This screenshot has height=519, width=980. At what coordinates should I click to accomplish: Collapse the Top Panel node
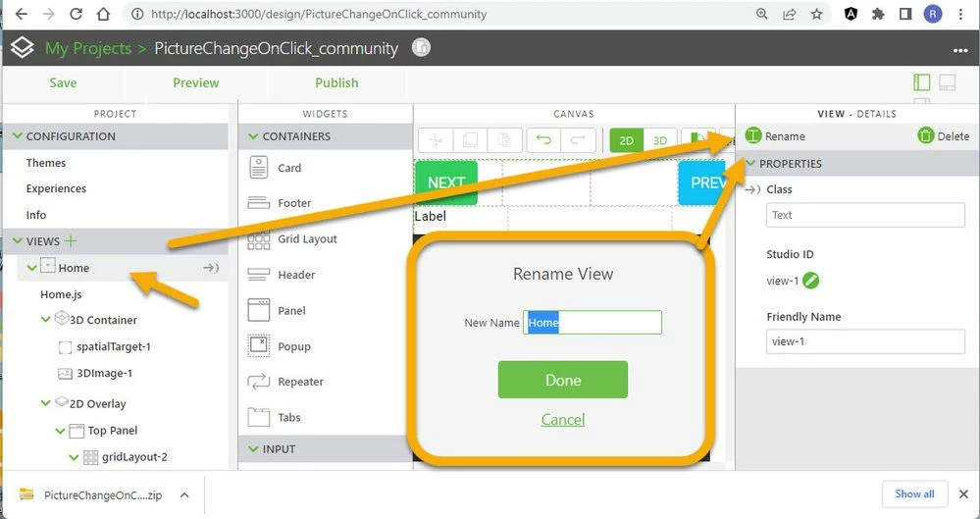tap(60, 430)
